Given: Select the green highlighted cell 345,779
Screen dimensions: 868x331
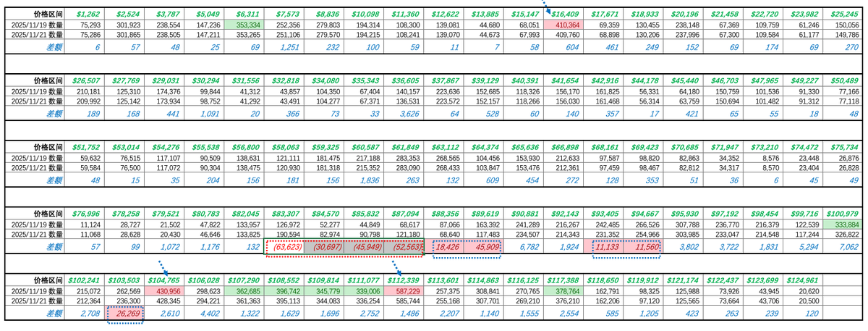Looking at the screenshot, I should pyautogui.click(x=325, y=290).
